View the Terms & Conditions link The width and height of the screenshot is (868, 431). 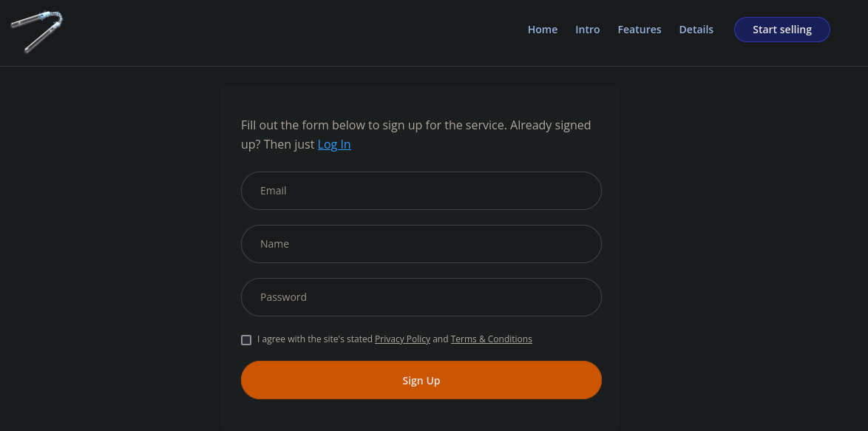(x=491, y=339)
